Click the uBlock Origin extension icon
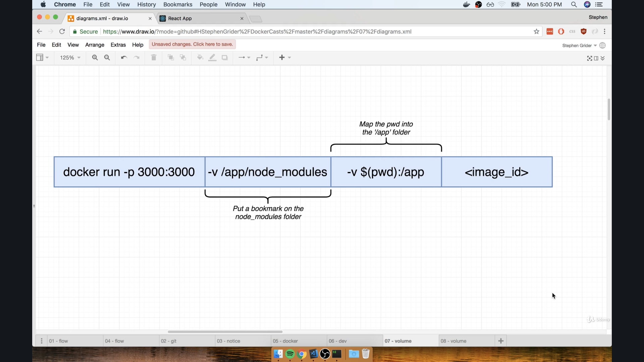The height and width of the screenshot is (362, 644). (584, 31)
